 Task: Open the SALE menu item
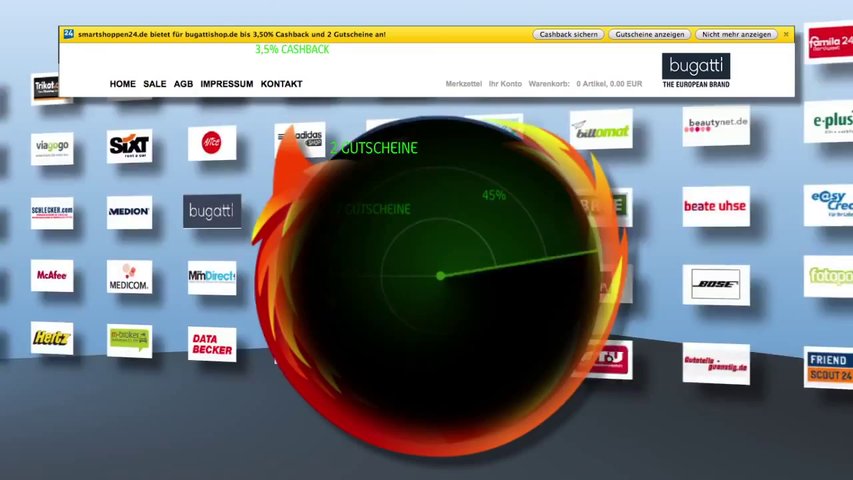pyautogui.click(x=154, y=85)
